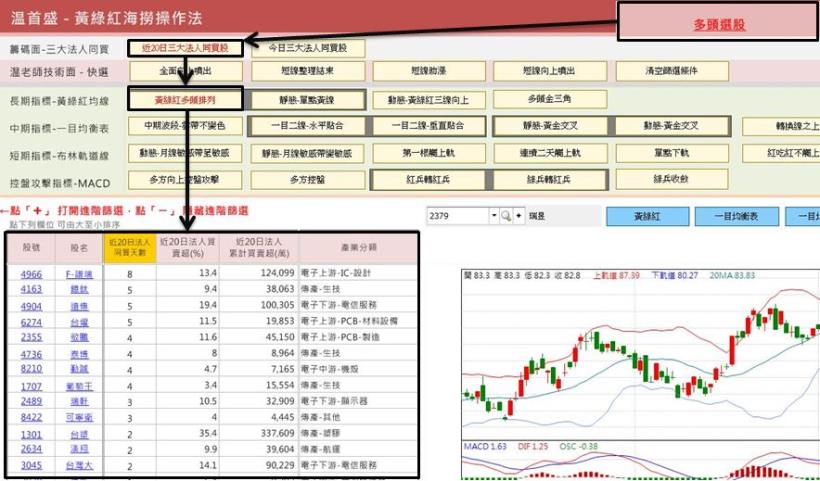This screenshot has height=481, width=820.
Task: Sort table by 產業分類 column header
Action: (358, 248)
